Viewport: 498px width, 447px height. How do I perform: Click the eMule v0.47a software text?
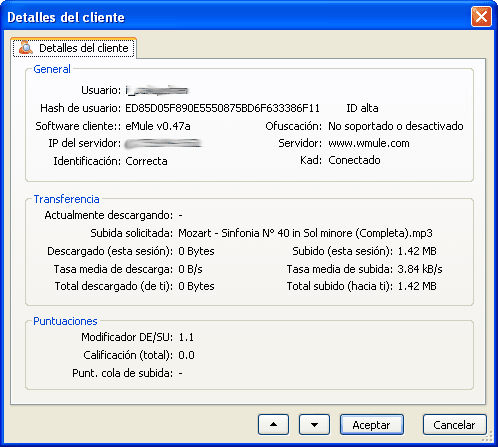pos(158,126)
